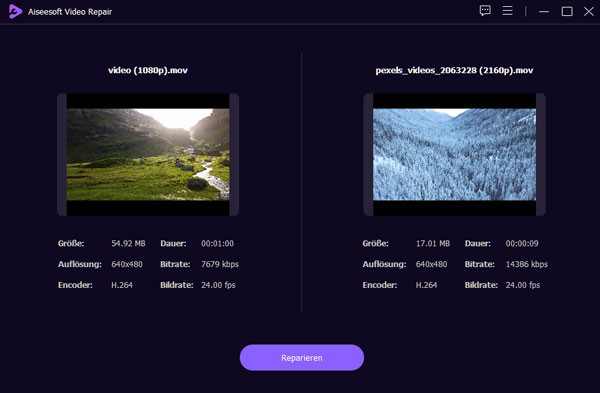This screenshot has width=600, height=393.
Task: Click the right video's 24.00 fps value
Action: 523,285
